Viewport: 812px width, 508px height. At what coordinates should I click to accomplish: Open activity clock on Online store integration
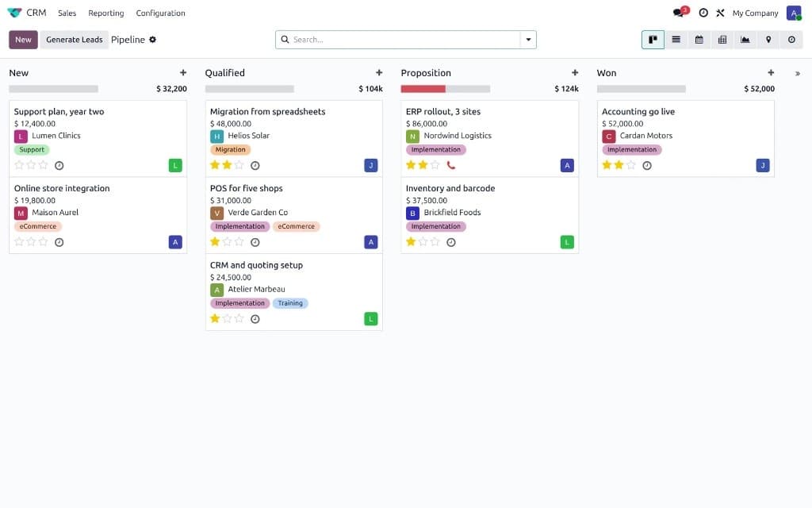click(x=59, y=242)
